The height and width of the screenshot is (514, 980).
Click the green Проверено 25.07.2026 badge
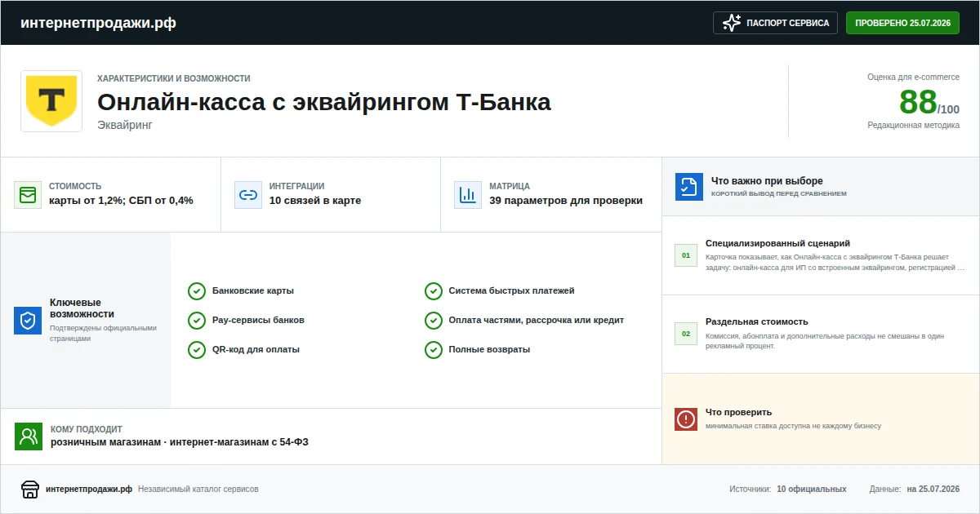point(902,23)
